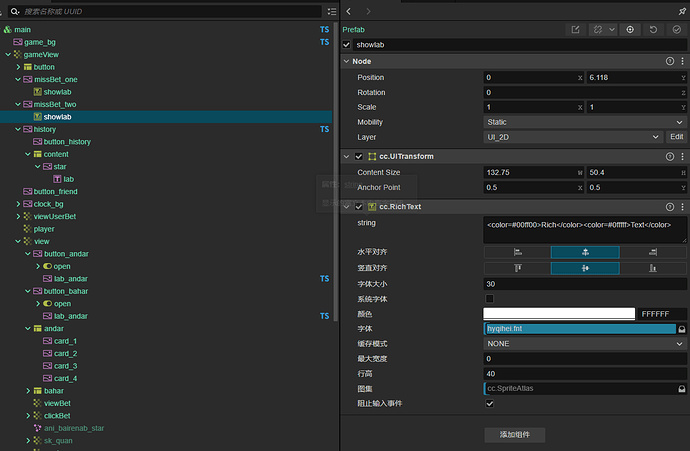Click TS script badge on history node
The width and height of the screenshot is (690, 451).
point(324,129)
